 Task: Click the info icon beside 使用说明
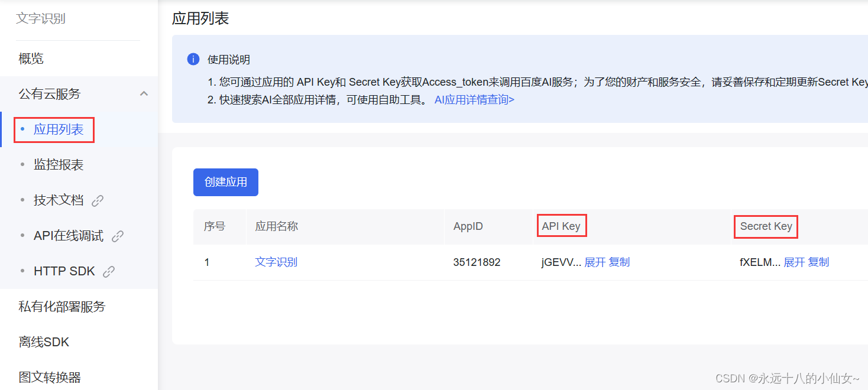tap(193, 59)
